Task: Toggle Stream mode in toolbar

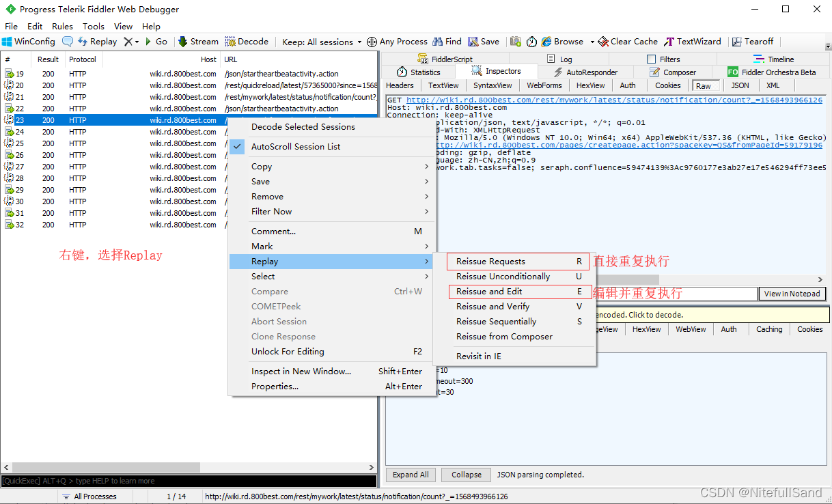Action: point(198,42)
